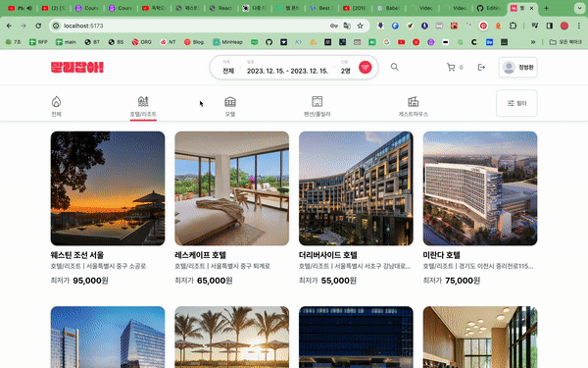This screenshot has width=588, height=368.
Task: Open the 2명 guest count selector
Action: [345, 67]
